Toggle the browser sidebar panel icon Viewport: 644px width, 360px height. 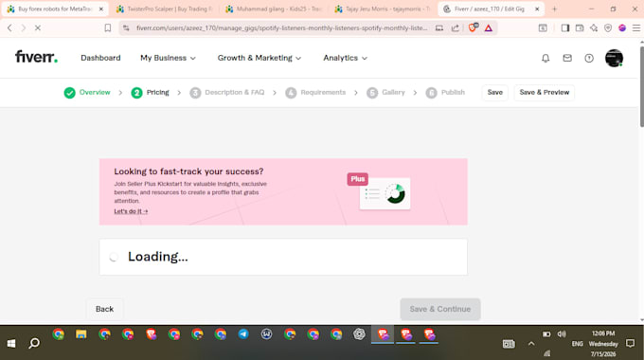tap(565, 27)
